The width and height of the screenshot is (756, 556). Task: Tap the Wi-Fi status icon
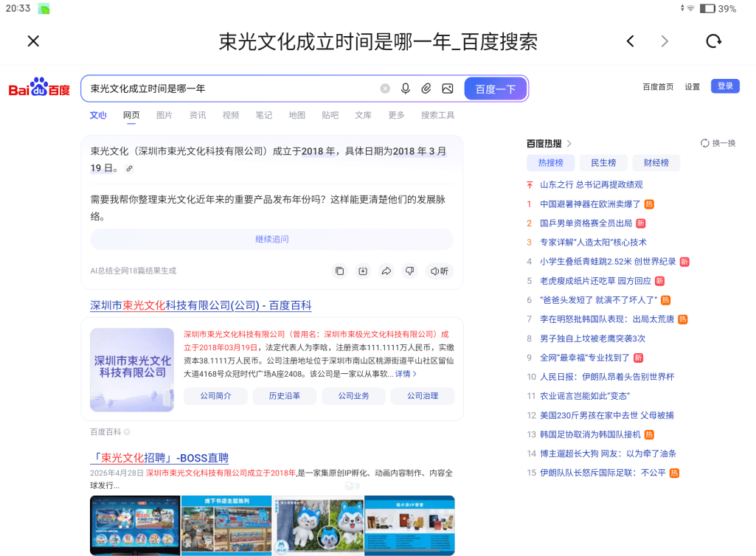tap(690, 8)
